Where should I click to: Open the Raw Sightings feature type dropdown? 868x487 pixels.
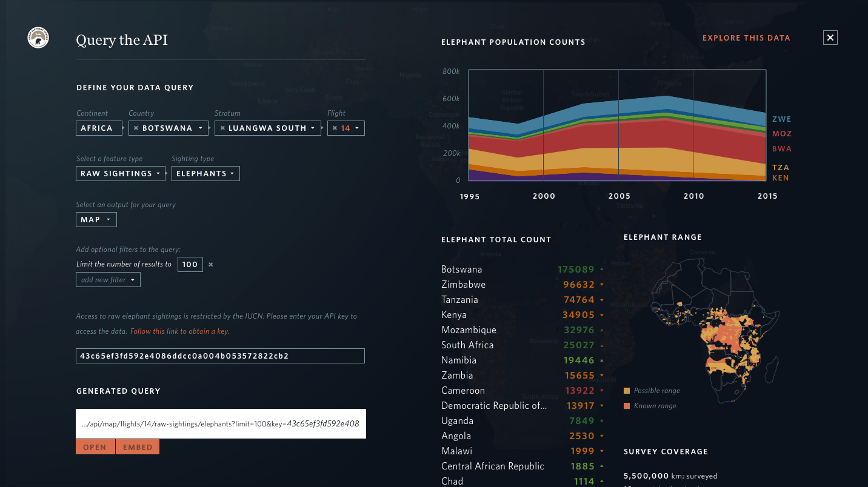click(x=121, y=174)
